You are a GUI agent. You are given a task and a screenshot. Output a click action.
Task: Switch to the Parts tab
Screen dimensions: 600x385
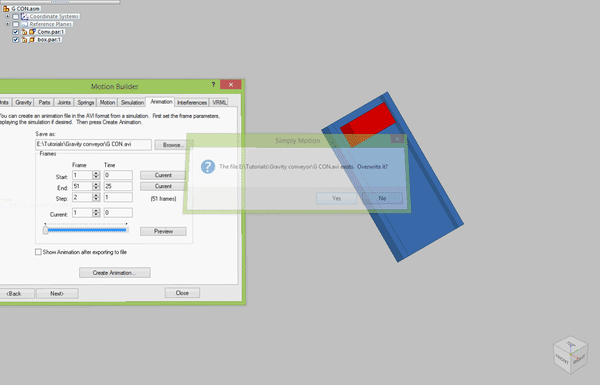(44, 102)
